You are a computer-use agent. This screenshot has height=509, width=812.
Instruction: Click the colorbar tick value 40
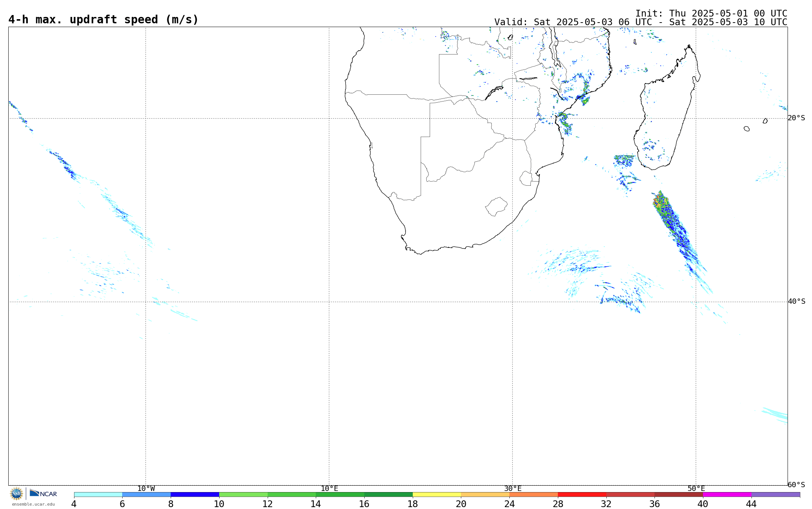click(x=703, y=504)
